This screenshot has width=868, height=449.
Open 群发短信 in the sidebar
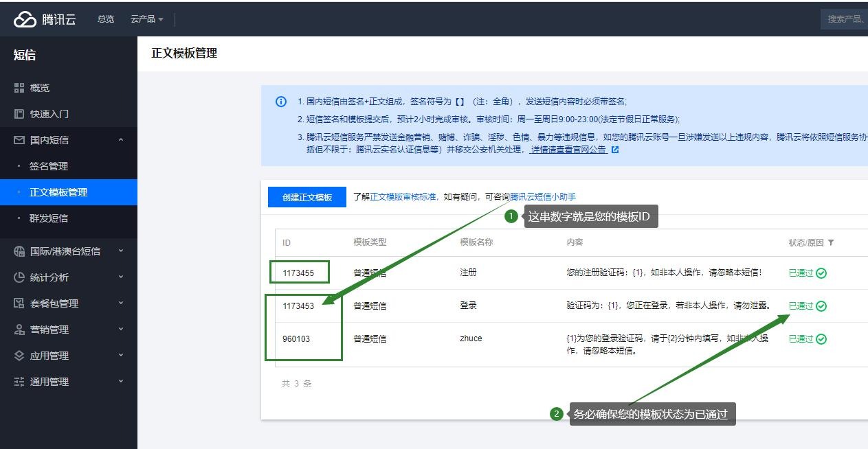(x=69, y=218)
